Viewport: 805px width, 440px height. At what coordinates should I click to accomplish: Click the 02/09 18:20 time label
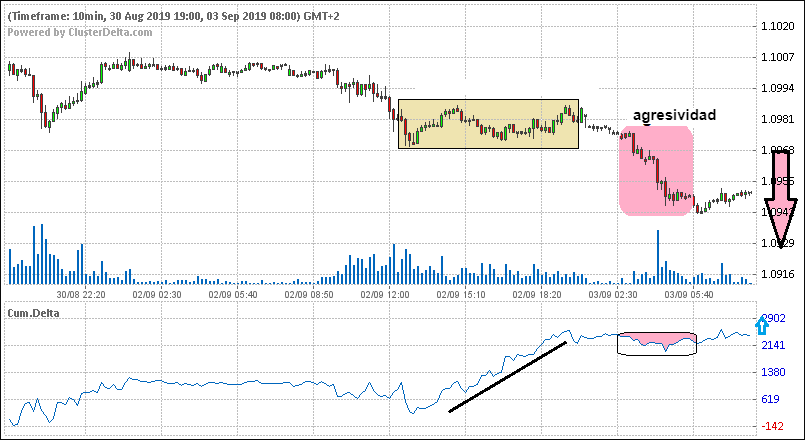(x=536, y=295)
